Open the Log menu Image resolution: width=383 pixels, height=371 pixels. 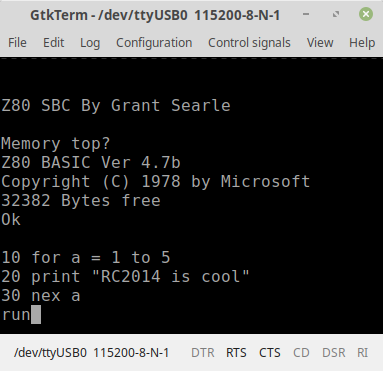pyautogui.click(x=90, y=43)
